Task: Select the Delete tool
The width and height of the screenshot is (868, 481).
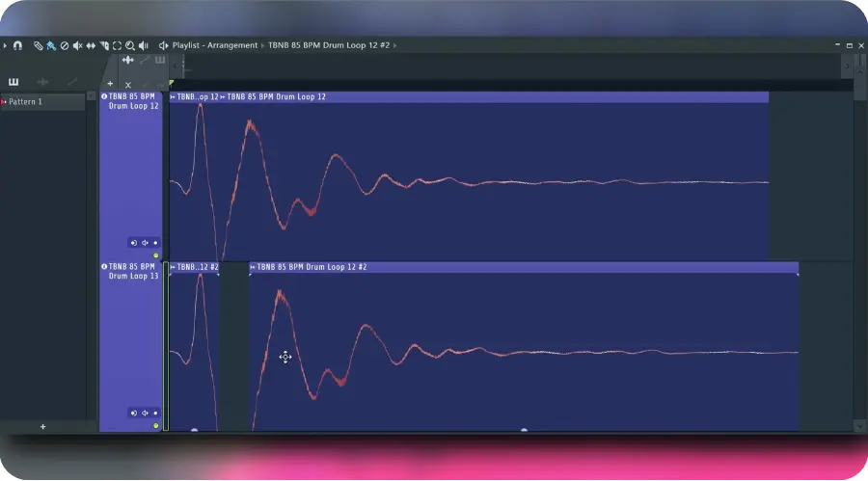Action: click(x=65, y=45)
